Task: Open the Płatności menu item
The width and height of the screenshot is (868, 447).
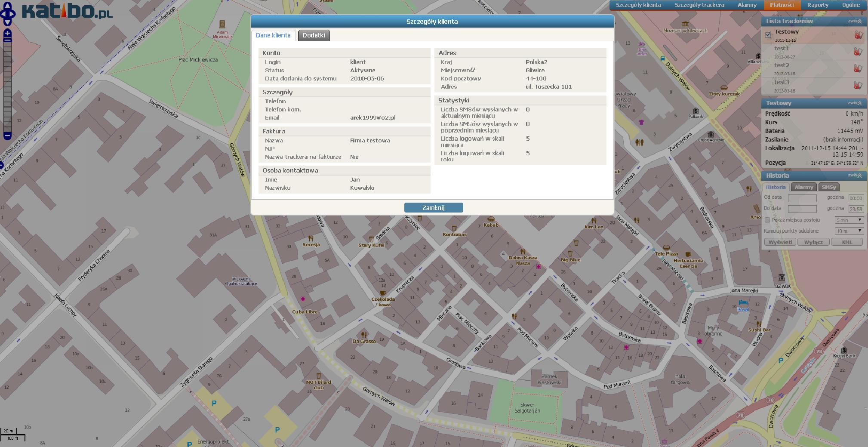Action: (x=782, y=5)
